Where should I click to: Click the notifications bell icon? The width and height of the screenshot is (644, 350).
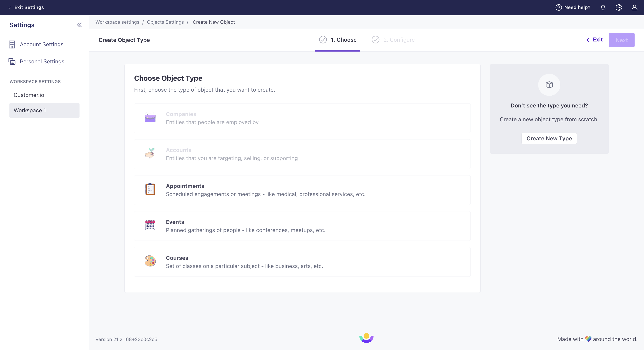pos(603,7)
